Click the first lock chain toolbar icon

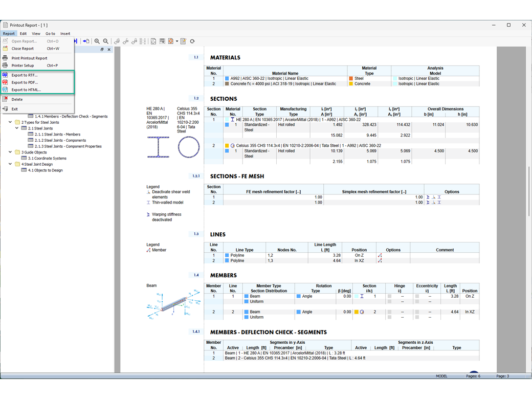(117, 41)
